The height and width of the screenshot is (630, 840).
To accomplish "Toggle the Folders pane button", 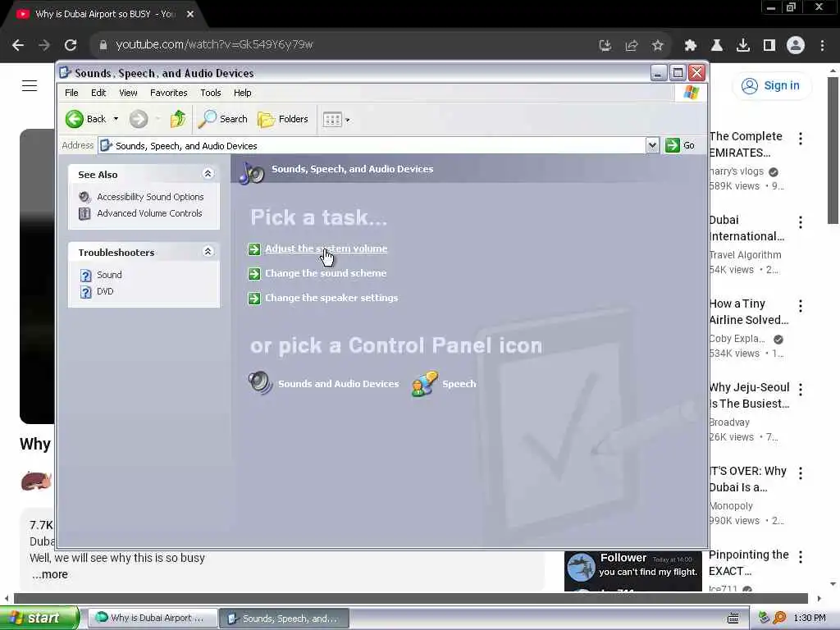I will tap(283, 119).
